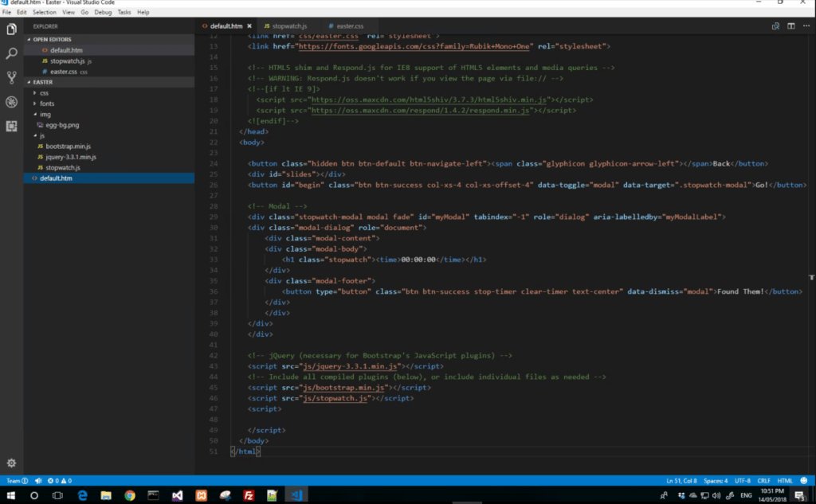Image resolution: width=816 pixels, height=504 pixels.
Task: Open the Explorer view in activity bar
Action: pyautogui.click(x=11, y=29)
